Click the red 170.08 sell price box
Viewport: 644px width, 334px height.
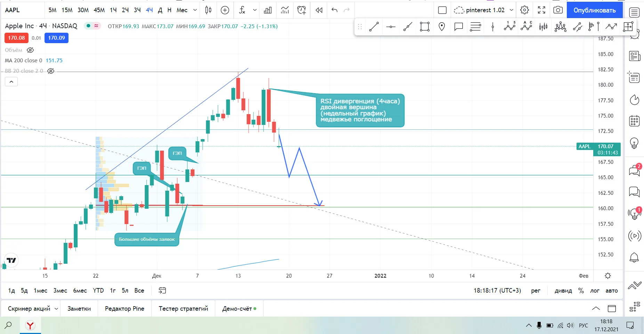pos(16,38)
